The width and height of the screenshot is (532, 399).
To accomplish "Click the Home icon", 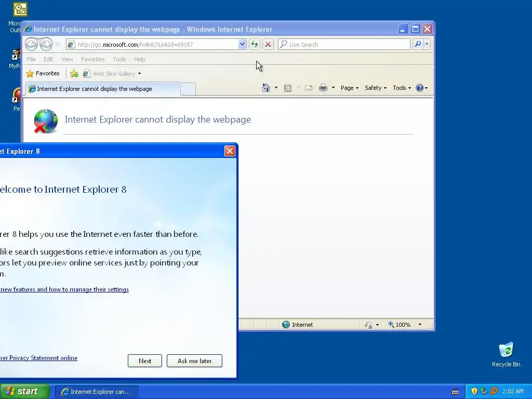I will tap(266, 88).
